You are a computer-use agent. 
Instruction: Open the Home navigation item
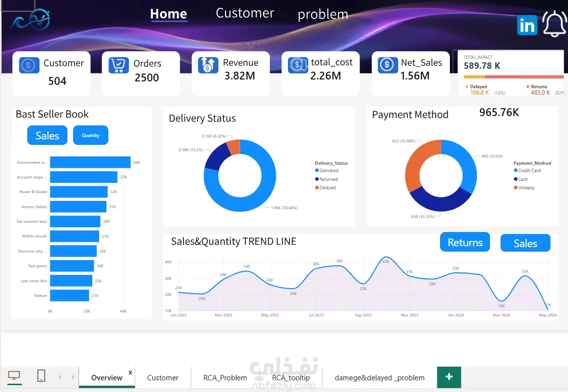[168, 14]
